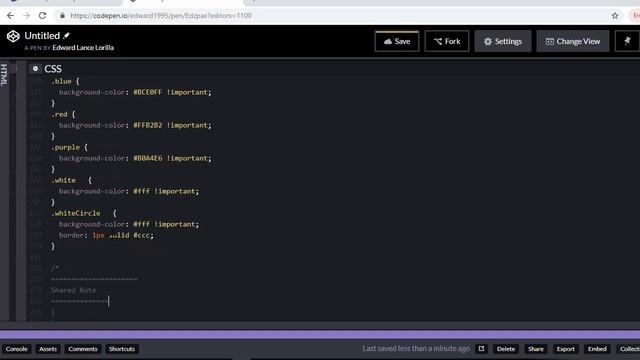640x360 pixels.
Task: Click the .white selector line
Action: tap(71, 180)
